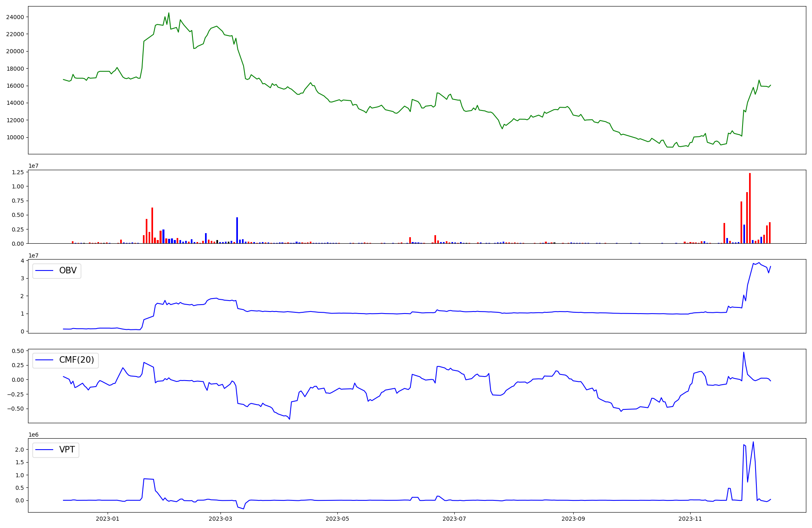Click the 2.0 VPT axis label

click(x=19, y=450)
